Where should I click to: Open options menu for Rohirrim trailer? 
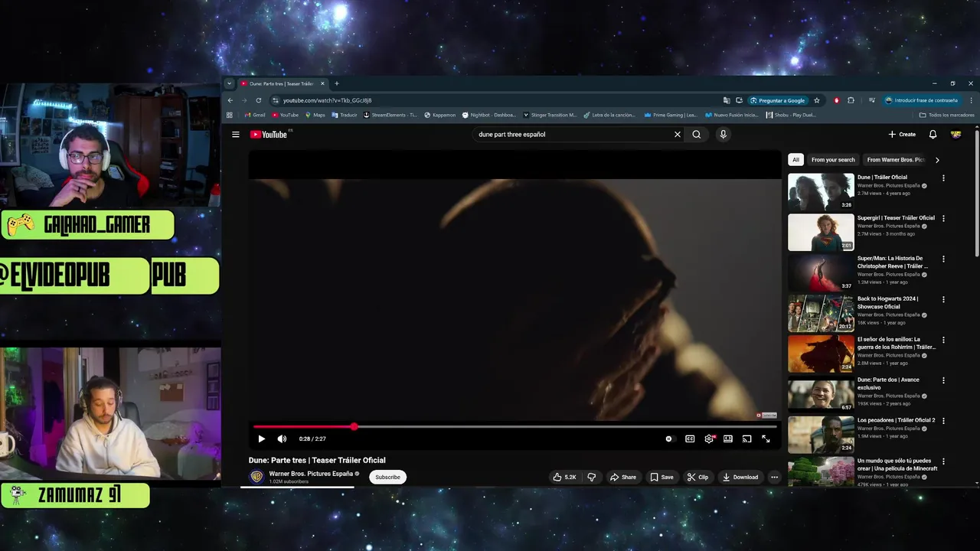pos(943,340)
